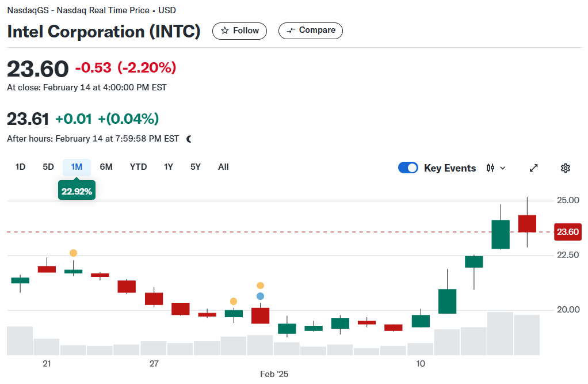Click the Follow star button

239,31
